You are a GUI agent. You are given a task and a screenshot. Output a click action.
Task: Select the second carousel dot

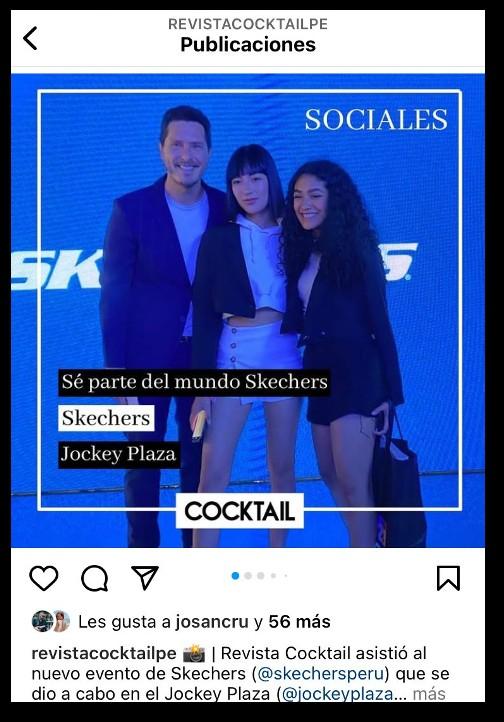(248, 576)
